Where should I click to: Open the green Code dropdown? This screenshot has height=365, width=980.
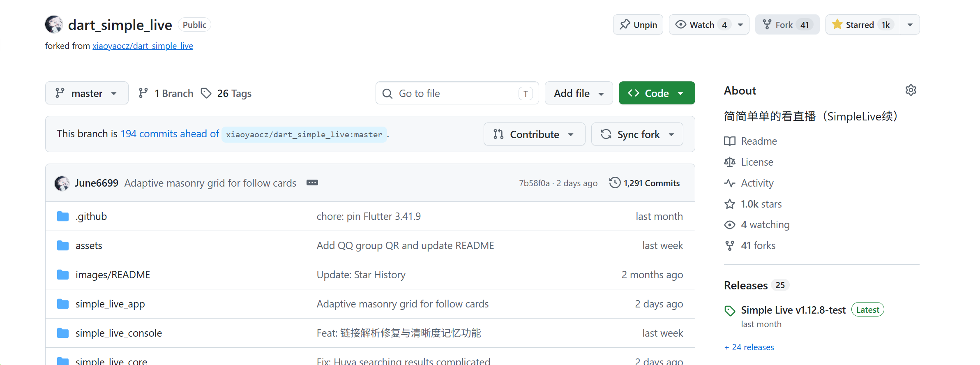tap(657, 93)
